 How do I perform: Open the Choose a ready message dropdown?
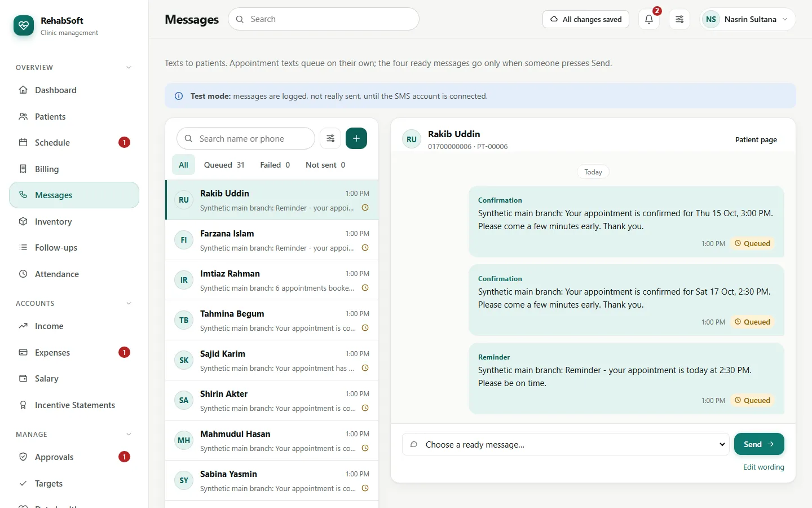(566, 444)
